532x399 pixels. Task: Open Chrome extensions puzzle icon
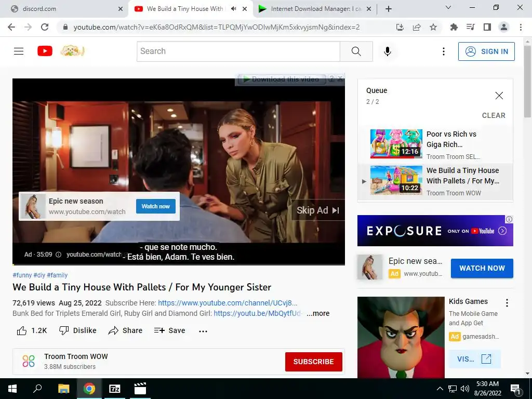pyautogui.click(x=454, y=27)
